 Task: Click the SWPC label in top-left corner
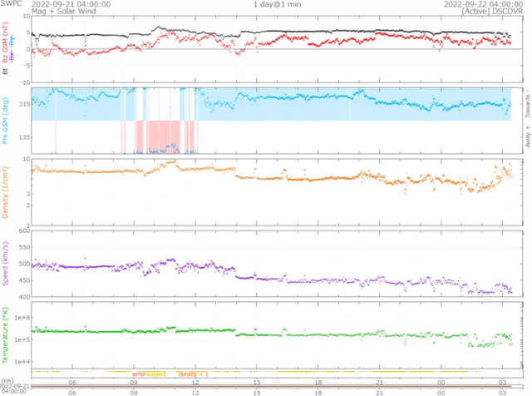(x=12, y=4)
